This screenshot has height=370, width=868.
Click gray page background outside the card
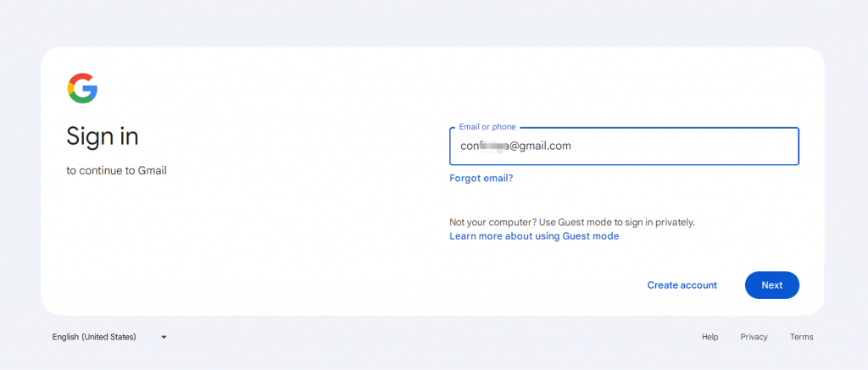[x=434, y=22]
